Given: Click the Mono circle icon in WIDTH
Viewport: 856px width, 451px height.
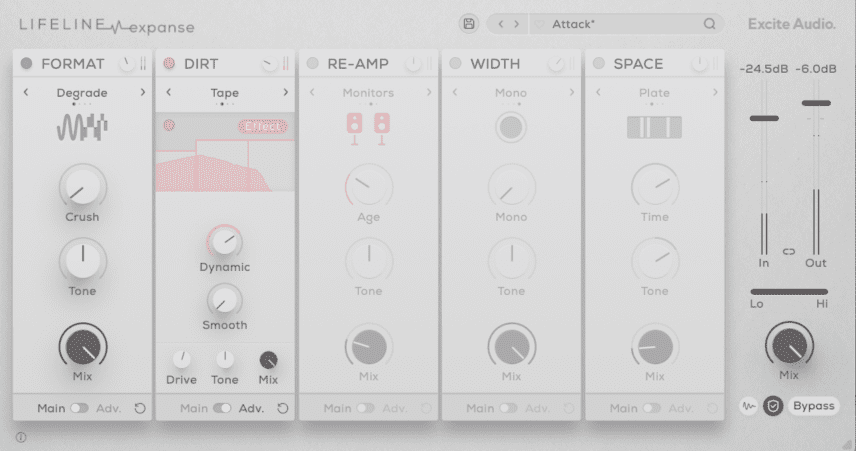Looking at the screenshot, I should pyautogui.click(x=511, y=127).
